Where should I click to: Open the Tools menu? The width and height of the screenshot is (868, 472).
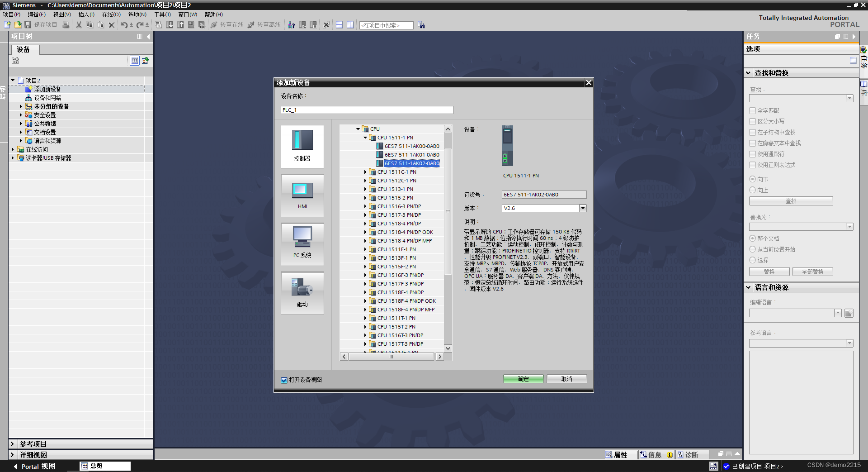pyautogui.click(x=162, y=14)
